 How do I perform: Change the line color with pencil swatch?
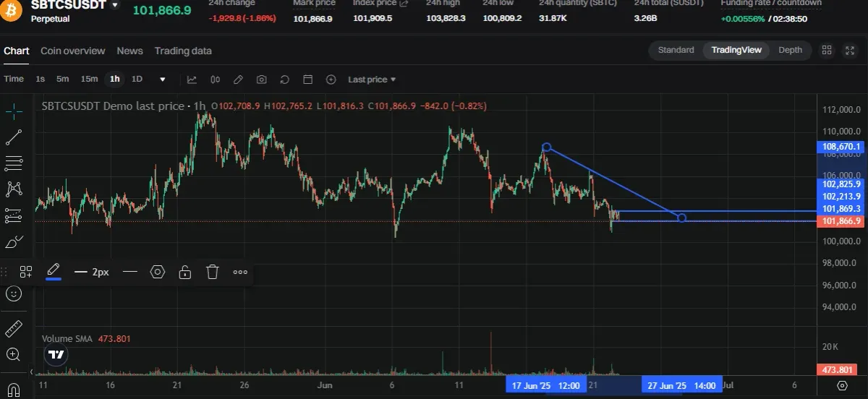click(53, 272)
